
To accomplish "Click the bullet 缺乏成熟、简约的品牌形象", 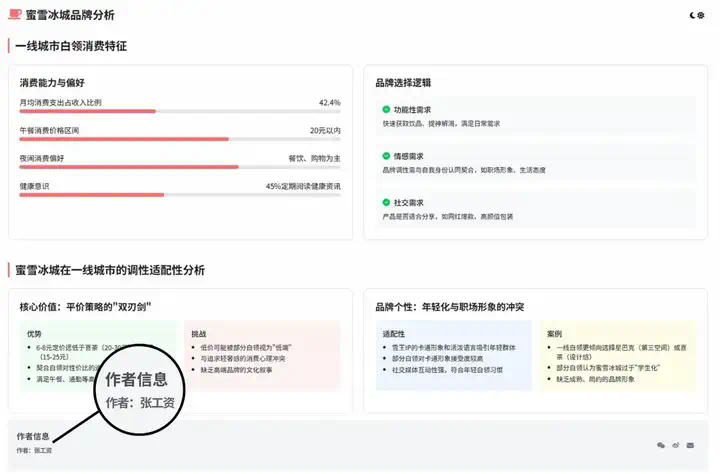I will tap(596, 379).
